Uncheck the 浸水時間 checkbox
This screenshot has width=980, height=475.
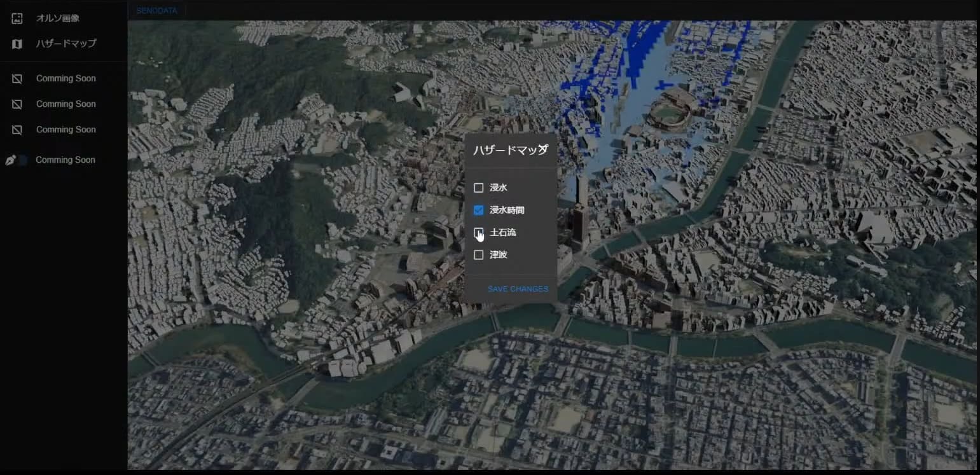(x=479, y=210)
